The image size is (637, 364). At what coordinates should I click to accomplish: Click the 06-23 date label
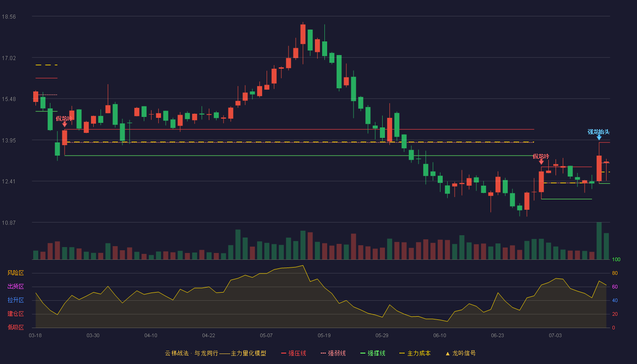click(x=497, y=335)
